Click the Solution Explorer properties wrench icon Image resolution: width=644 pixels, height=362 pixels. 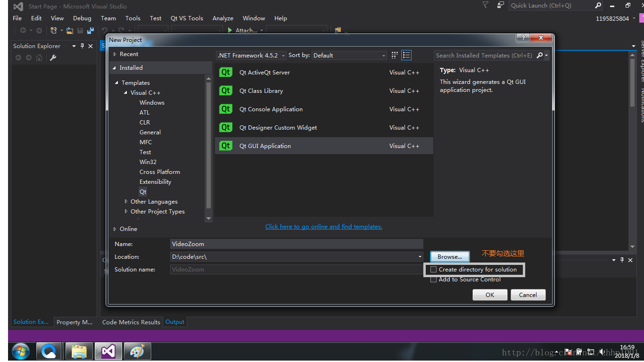pyautogui.click(x=53, y=58)
